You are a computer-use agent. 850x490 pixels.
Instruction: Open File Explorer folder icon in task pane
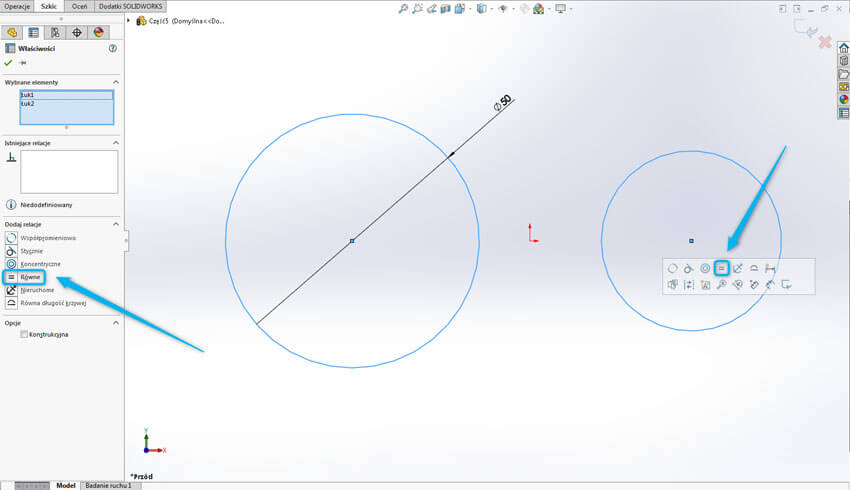(x=843, y=74)
